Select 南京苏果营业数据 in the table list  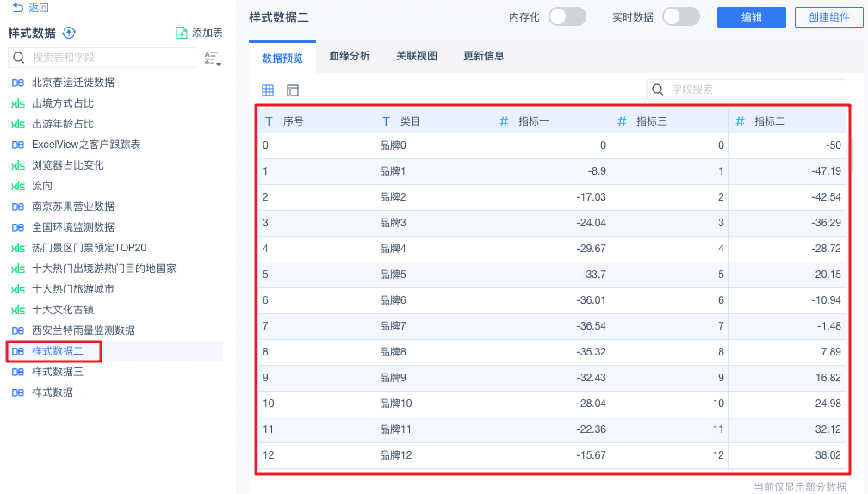[73, 207]
